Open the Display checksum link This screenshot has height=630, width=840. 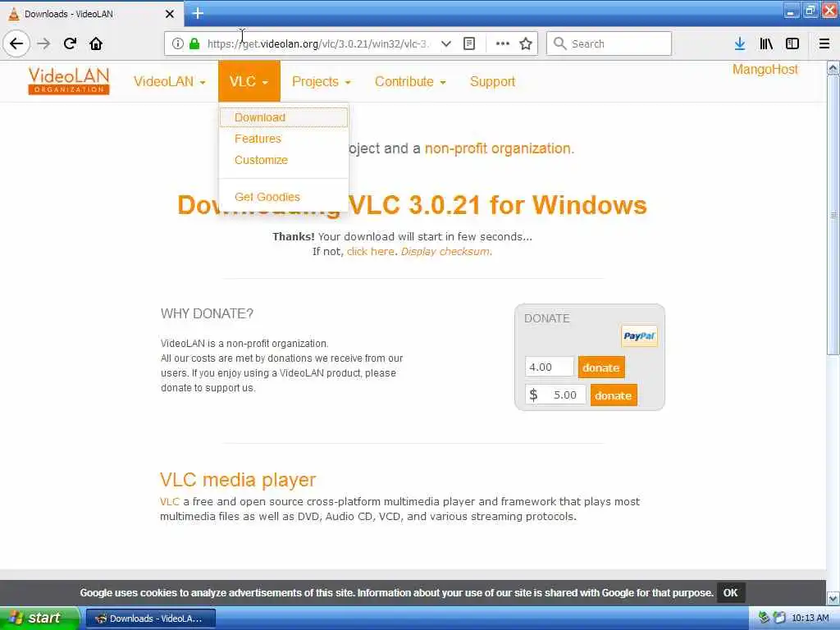(x=445, y=251)
